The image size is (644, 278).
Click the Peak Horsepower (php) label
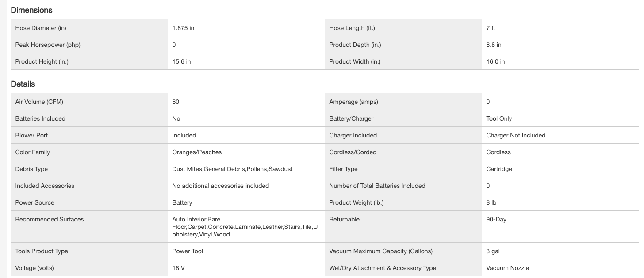pyautogui.click(x=48, y=45)
